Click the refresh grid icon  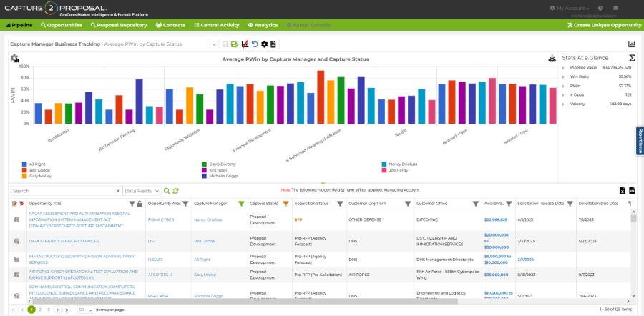click(175, 191)
